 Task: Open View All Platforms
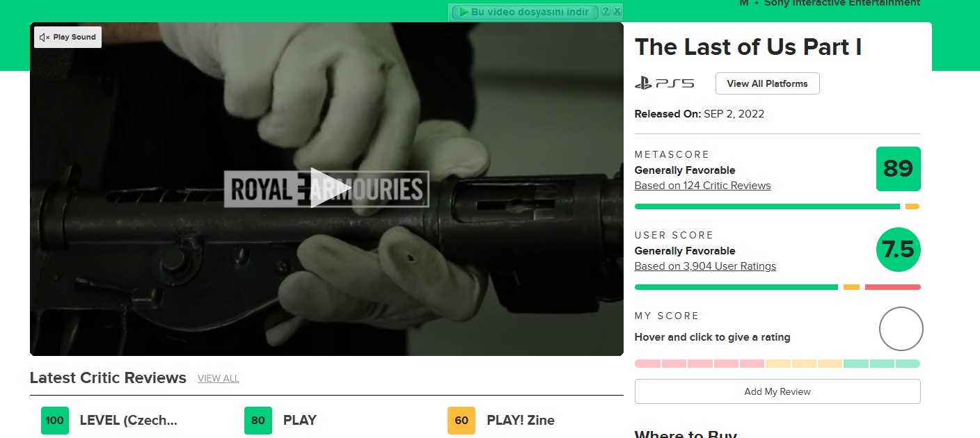(767, 83)
